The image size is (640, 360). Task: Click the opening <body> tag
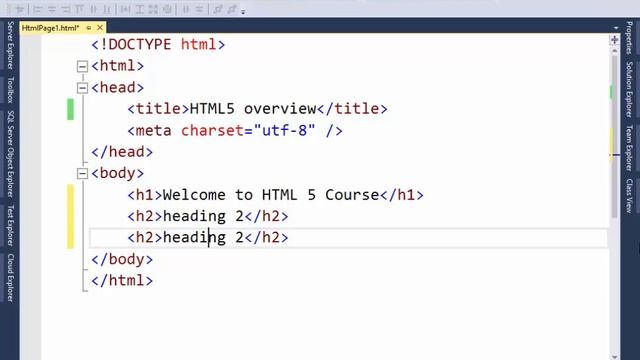[x=118, y=173]
